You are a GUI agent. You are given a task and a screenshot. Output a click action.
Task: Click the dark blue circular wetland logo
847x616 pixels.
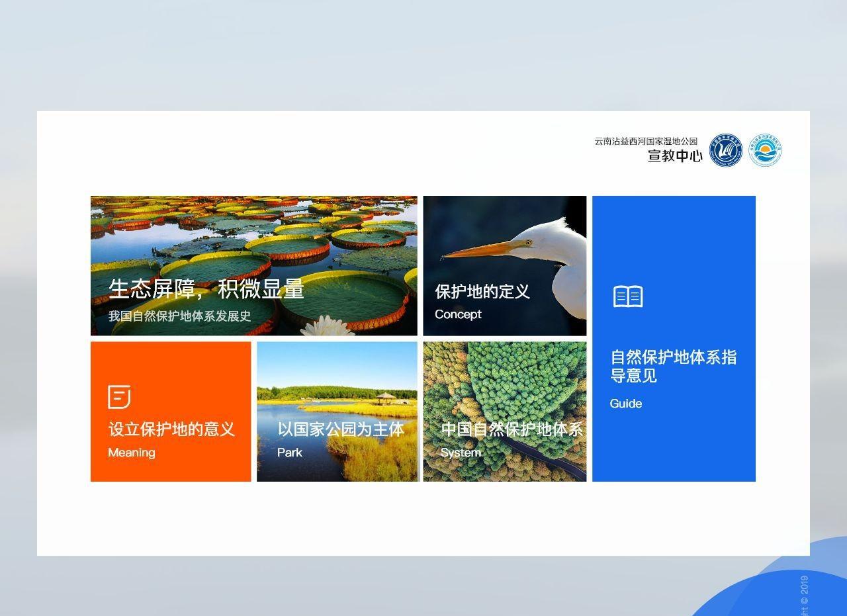point(726,150)
